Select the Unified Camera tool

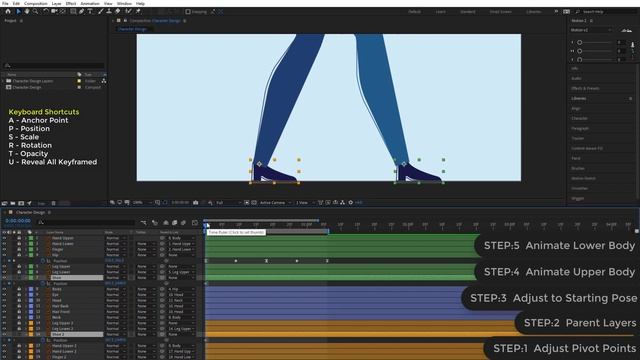[54, 12]
